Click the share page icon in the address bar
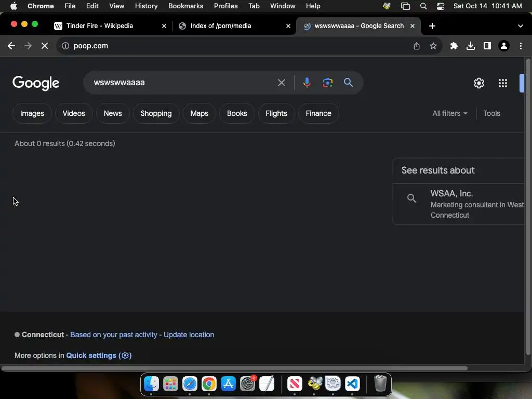The width and height of the screenshot is (532, 399). 417,46
